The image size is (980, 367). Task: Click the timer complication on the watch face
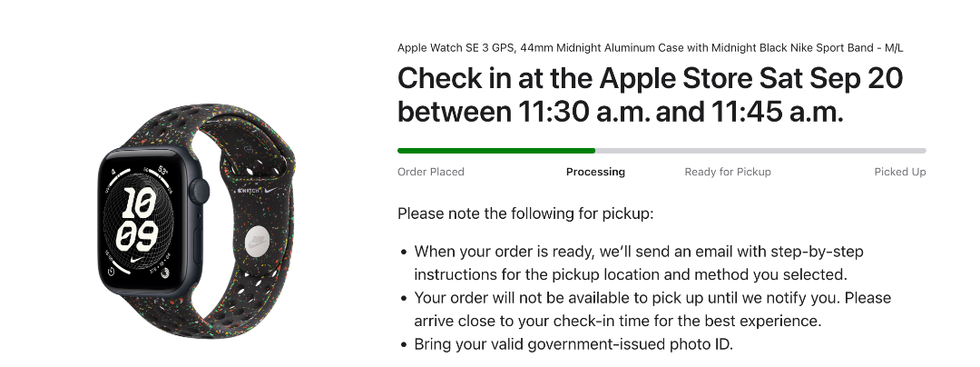111,269
